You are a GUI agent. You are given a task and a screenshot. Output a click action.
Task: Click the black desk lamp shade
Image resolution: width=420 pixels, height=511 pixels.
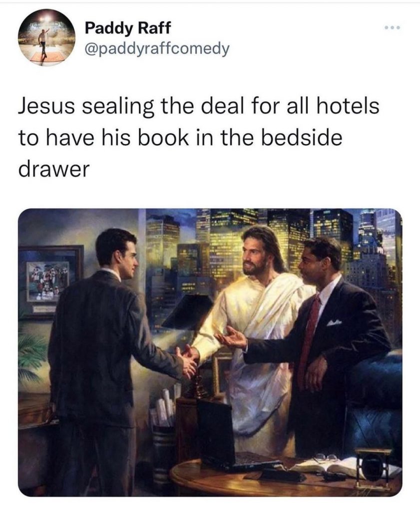187,311
